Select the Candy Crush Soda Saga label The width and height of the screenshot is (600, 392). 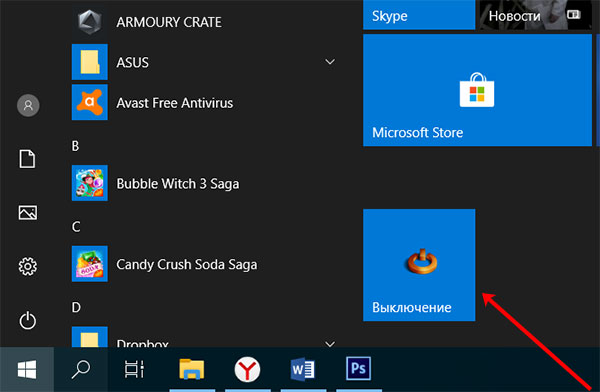pyautogui.click(x=187, y=265)
